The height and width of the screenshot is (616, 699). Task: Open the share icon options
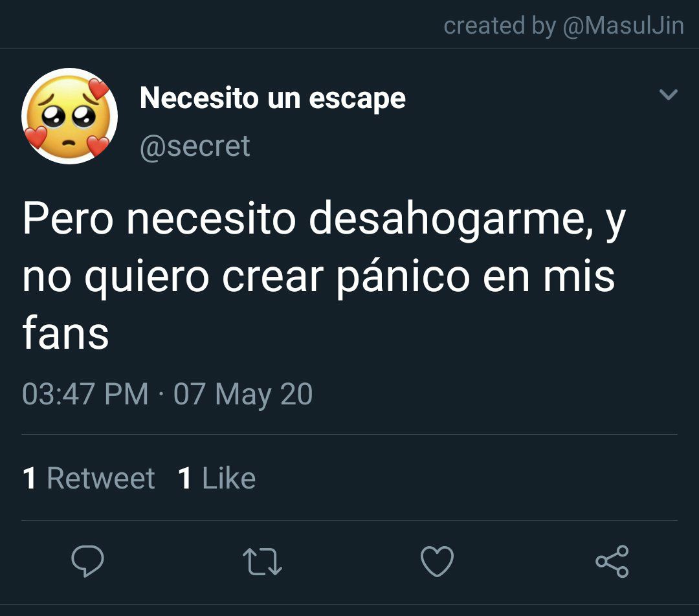click(612, 561)
